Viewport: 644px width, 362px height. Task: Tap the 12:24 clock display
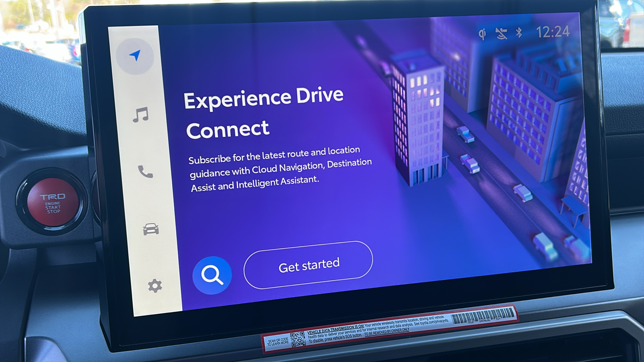553,32
